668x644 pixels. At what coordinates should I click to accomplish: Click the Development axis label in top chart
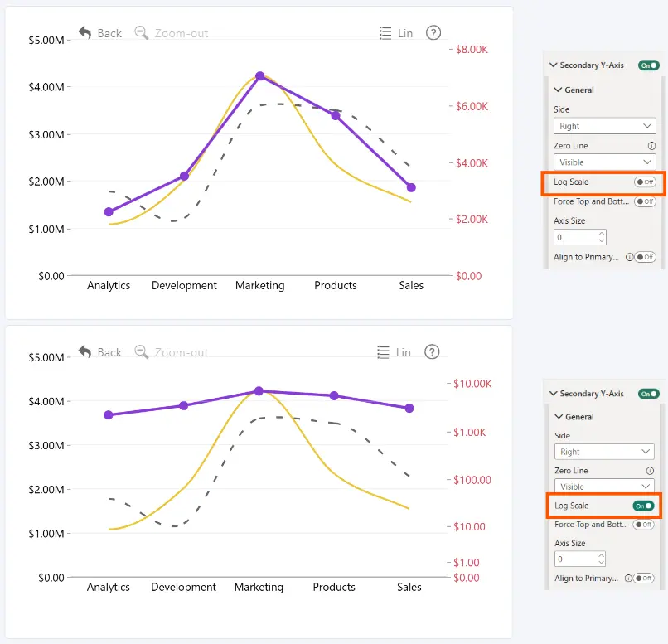tap(184, 285)
